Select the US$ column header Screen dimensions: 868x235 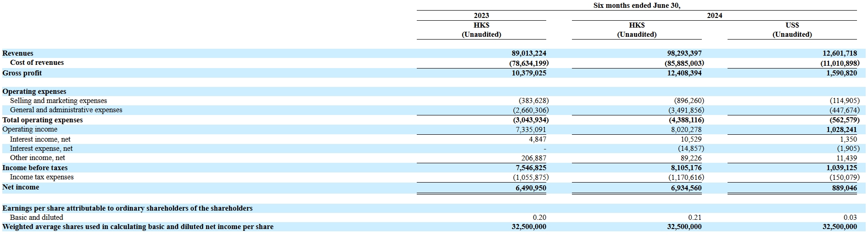point(792,25)
